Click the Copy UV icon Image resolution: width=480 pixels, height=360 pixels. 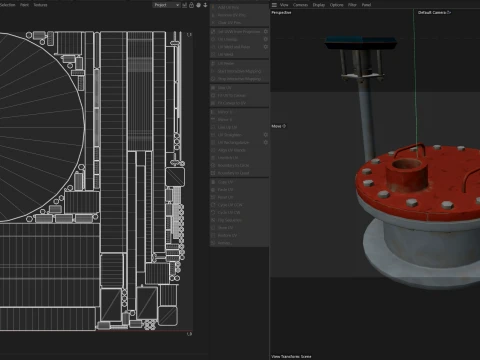213,182
